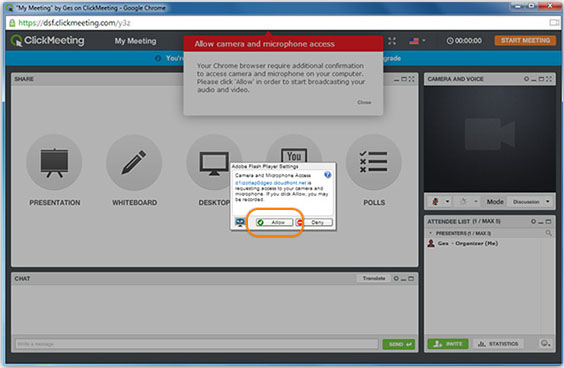Open the STATISTICS button
Screen dimensions: 564x368
tap(498, 344)
